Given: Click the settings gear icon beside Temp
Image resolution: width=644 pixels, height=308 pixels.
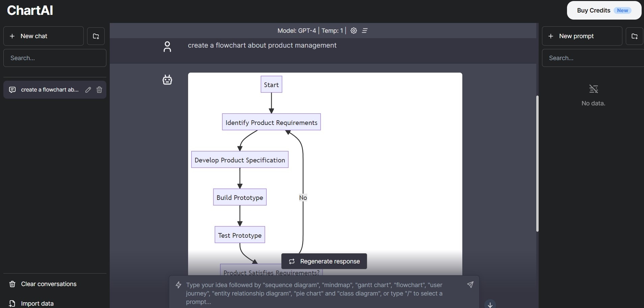Looking at the screenshot, I should [x=354, y=31].
